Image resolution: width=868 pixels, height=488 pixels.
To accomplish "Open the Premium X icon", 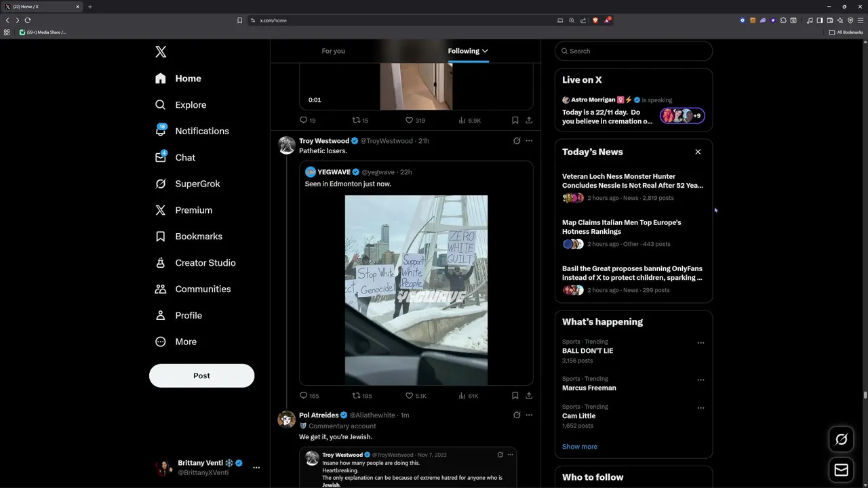I will (161, 210).
